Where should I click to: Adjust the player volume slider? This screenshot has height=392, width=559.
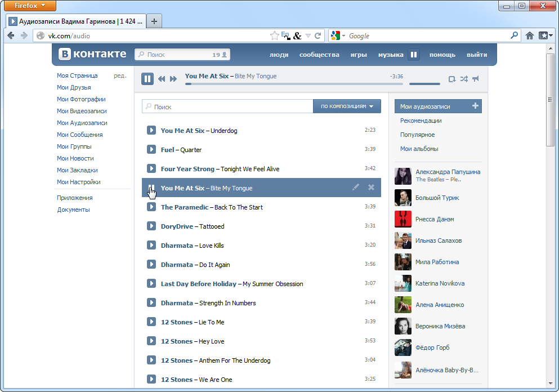click(424, 84)
